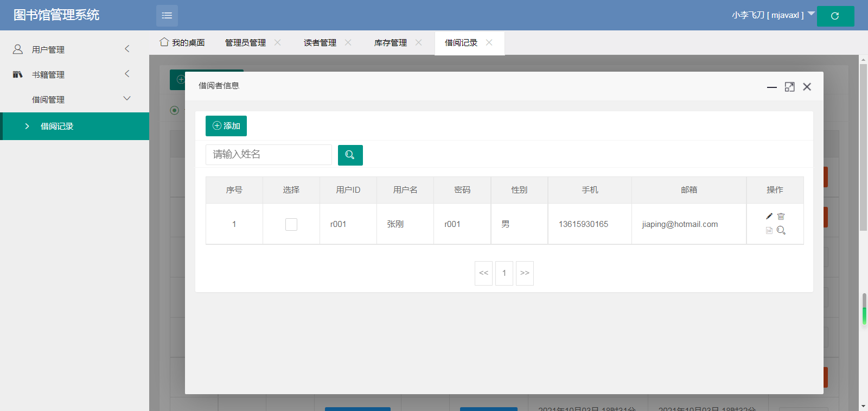Go to next page with >> button
The height and width of the screenshot is (411, 868).
click(x=525, y=273)
